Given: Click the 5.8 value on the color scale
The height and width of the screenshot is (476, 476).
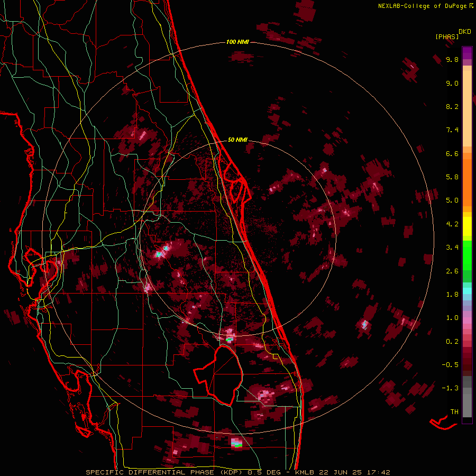Looking at the screenshot, I should pos(452,177).
